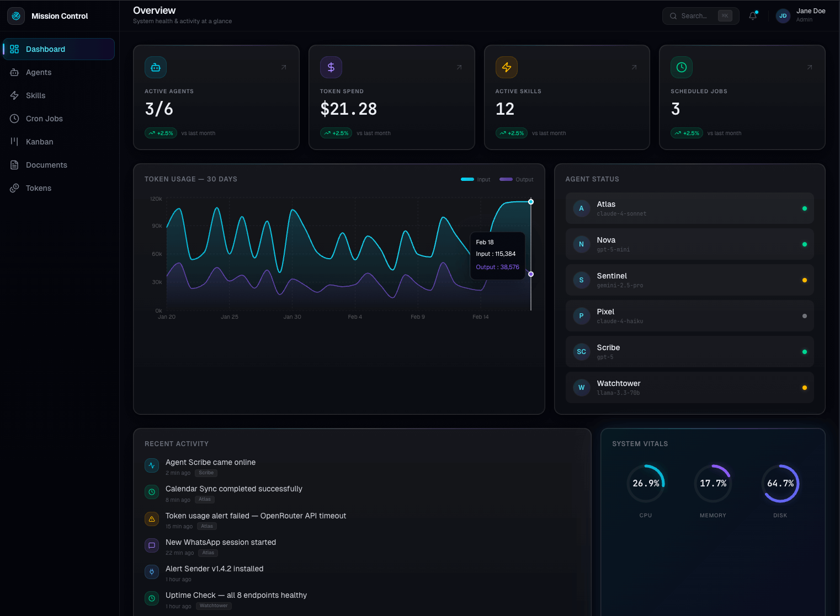Open the Tokens section icon
This screenshot has height=616, width=840.
point(15,188)
